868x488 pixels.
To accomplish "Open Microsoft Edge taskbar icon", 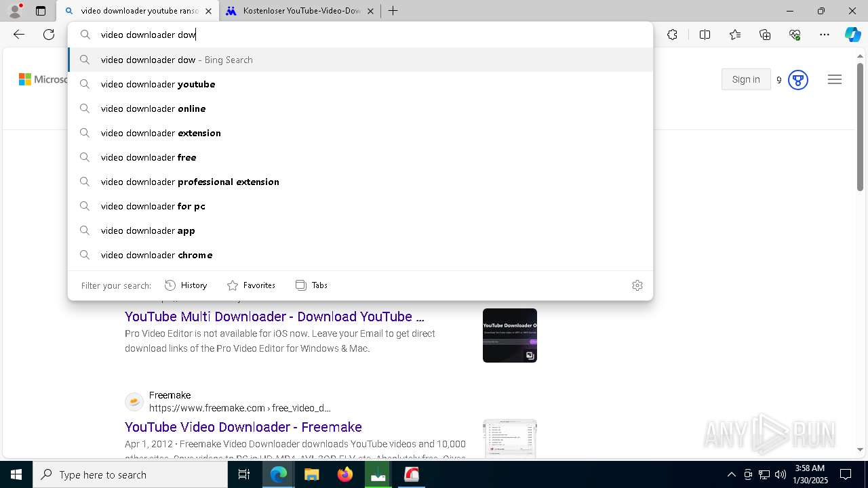I will (x=279, y=474).
